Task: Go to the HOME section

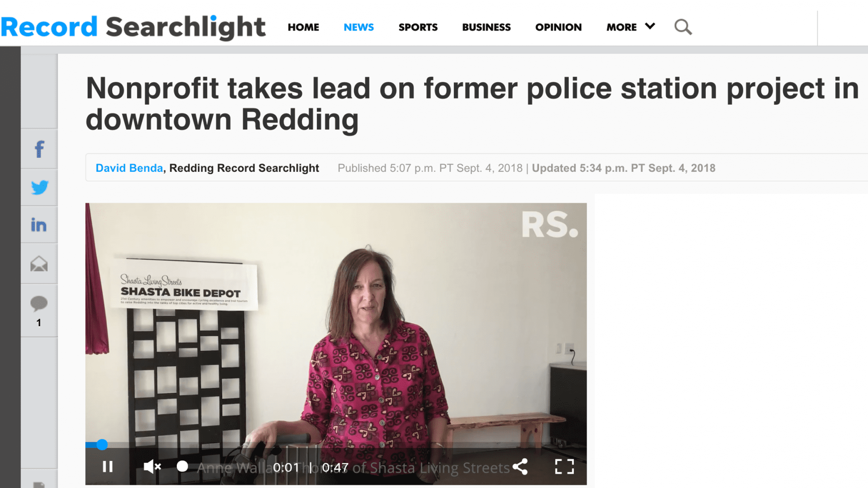Action: tap(303, 27)
